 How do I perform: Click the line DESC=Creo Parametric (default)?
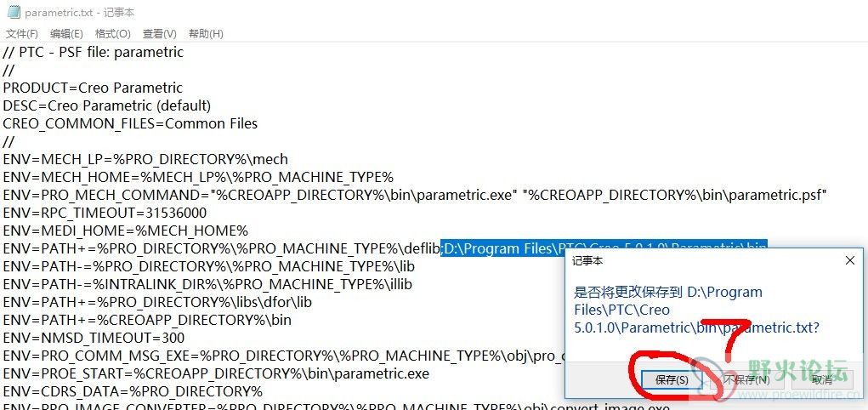(107, 105)
